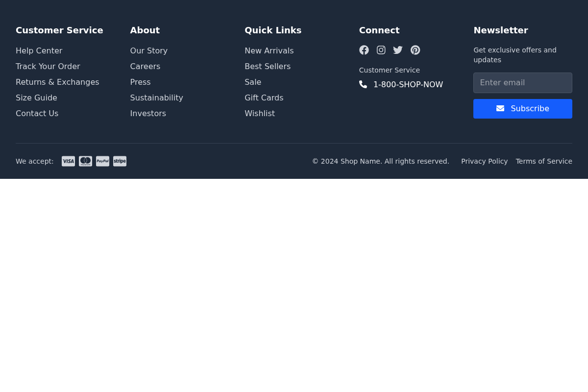The height and width of the screenshot is (392, 588).
Task: Open the Help Center link
Action: tap(39, 51)
